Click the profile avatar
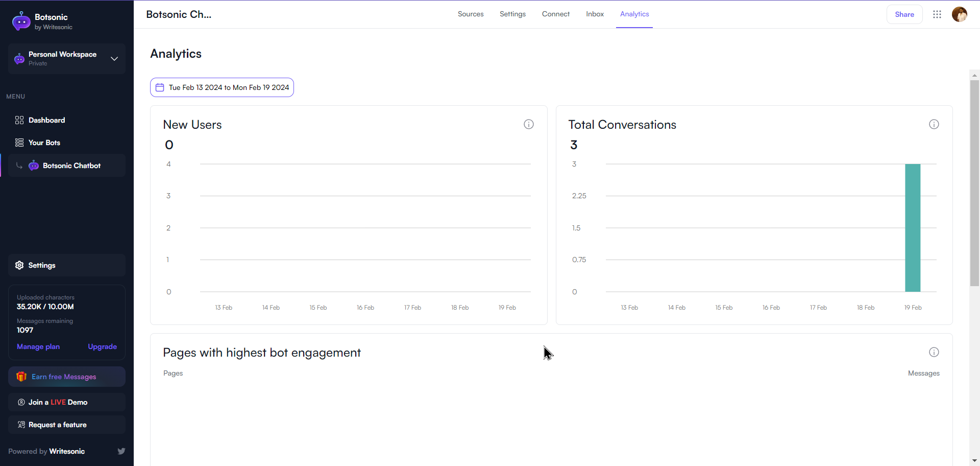Screen dimensions: 980x466 click(960, 14)
